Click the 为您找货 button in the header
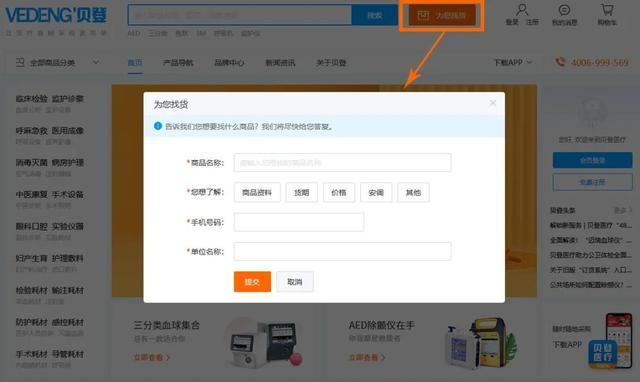This screenshot has height=382, width=640. click(x=442, y=16)
